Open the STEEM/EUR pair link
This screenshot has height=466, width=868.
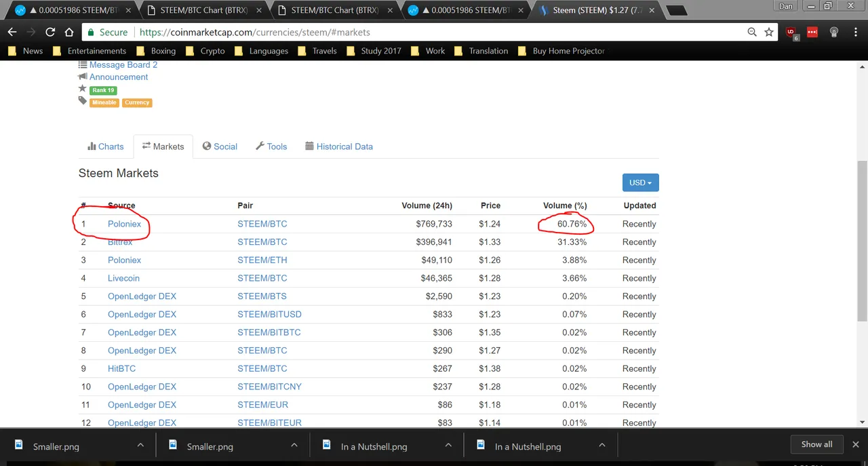(x=262, y=405)
